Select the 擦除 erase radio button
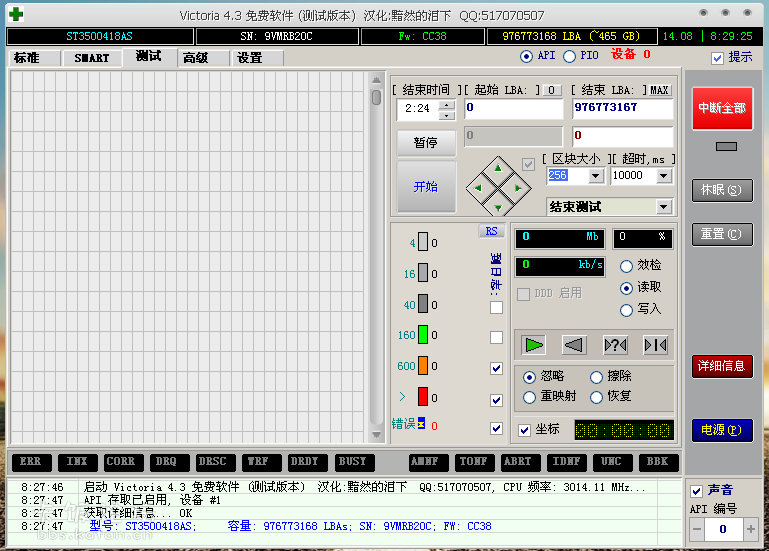The image size is (769, 551). point(596,377)
